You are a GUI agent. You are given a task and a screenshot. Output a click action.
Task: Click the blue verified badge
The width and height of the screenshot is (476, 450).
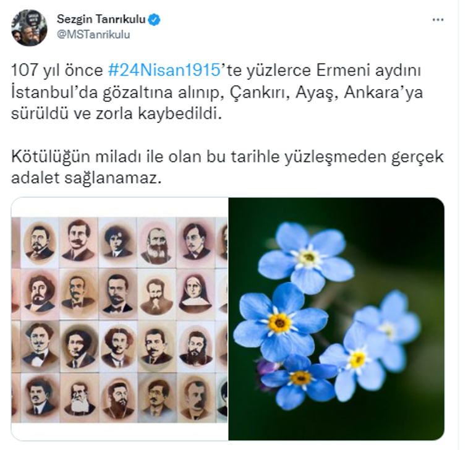154,20
